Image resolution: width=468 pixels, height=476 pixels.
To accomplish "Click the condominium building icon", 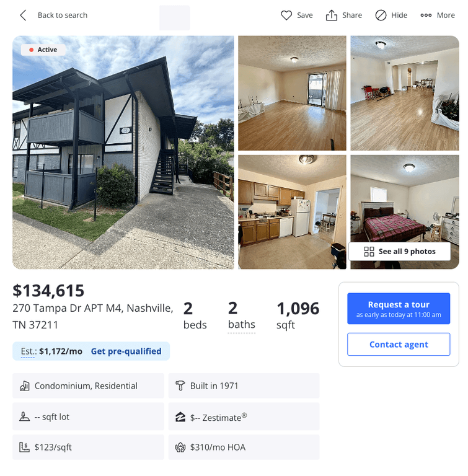I will (x=25, y=386).
